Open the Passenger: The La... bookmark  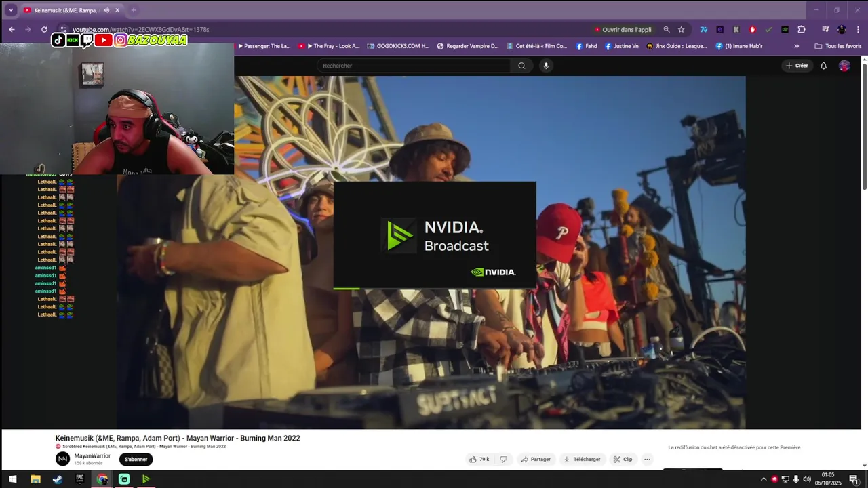264,46
